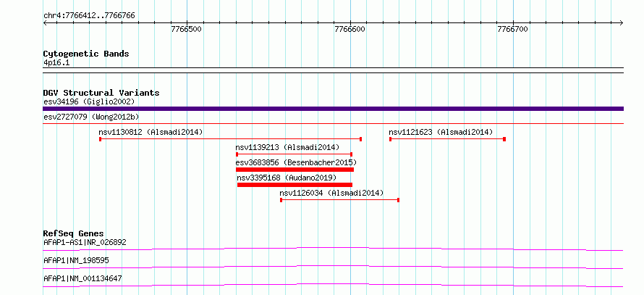644x295 pixels.
Task: Open nsv1121623 (Alsmadi2014) variant feature
Action: tap(447, 139)
